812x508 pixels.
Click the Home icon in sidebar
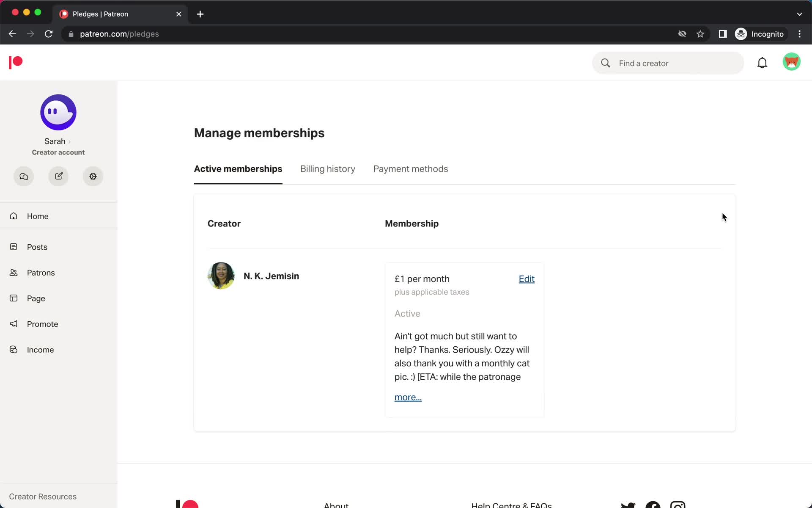(x=14, y=216)
